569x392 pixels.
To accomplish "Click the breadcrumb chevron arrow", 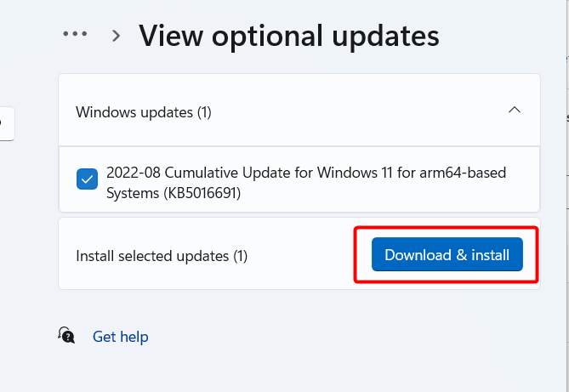I will [117, 36].
